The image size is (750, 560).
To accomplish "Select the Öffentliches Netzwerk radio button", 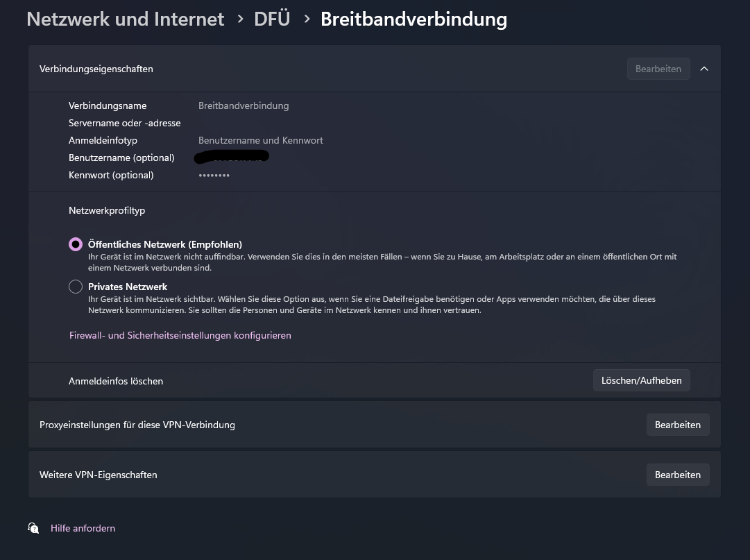I will pyautogui.click(x=76, y=244).
